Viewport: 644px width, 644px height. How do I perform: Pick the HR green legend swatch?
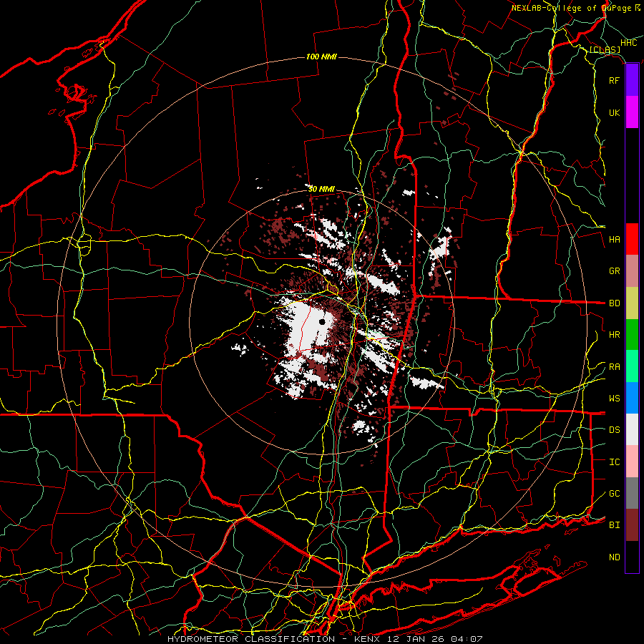[632, 335]
